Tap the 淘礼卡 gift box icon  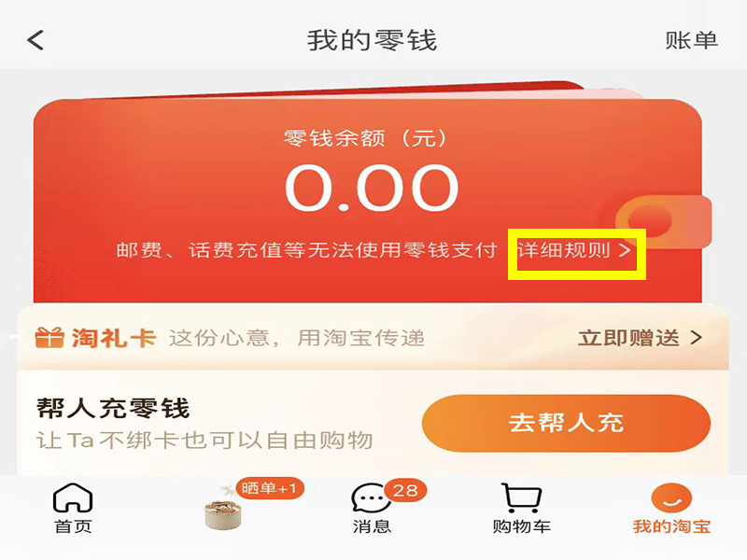click(x=49, y=338)
